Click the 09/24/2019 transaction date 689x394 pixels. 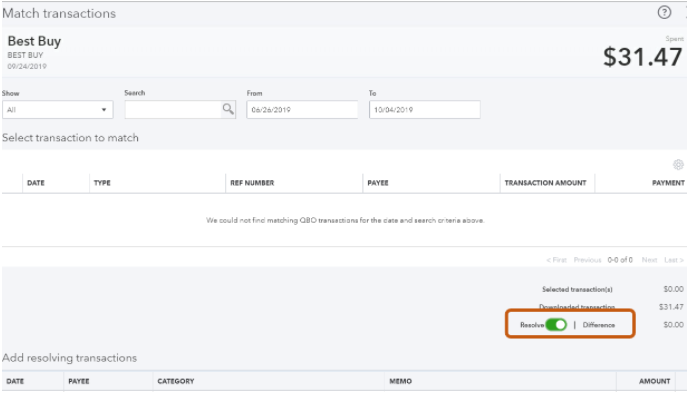27,66
